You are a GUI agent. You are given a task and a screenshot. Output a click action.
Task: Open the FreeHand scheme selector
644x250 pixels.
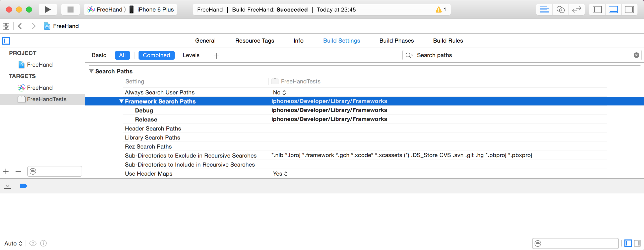(x=105, y=10)
